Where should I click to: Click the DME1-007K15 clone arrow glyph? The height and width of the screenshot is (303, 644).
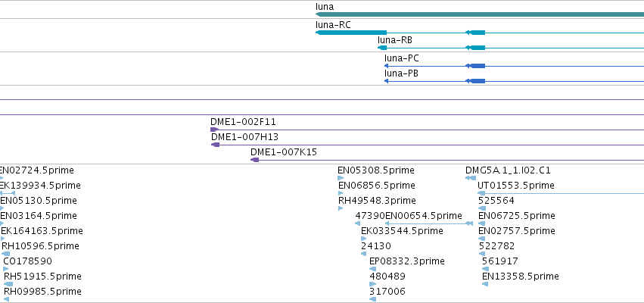pos(254,160)
